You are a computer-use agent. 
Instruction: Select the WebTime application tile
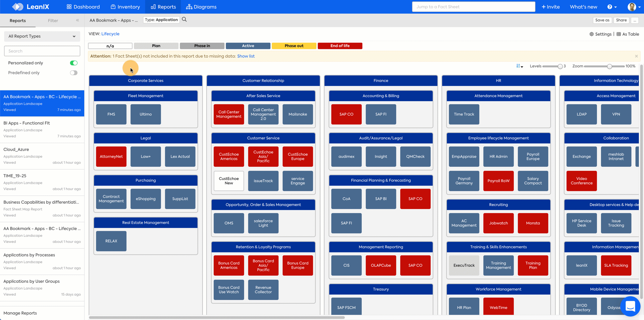pos(499,307)
